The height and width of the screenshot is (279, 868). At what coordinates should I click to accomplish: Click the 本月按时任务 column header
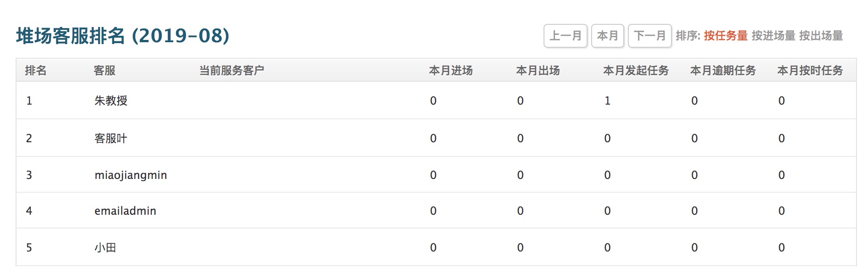(x=810, y=71)
